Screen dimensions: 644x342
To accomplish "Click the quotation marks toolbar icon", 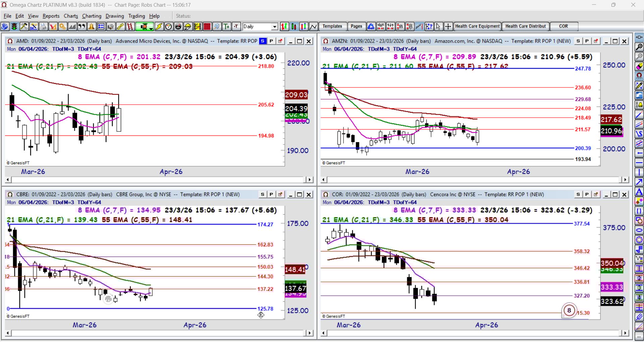I will (82, 26).
